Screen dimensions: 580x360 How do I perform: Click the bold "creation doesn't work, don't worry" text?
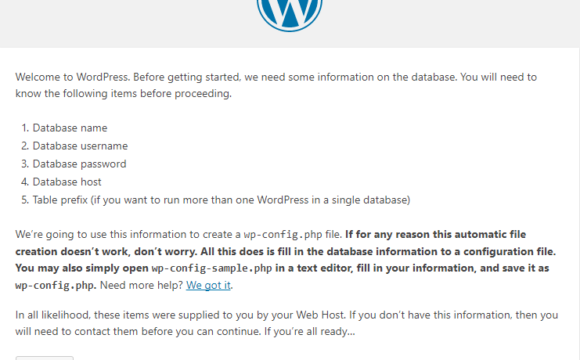tap(105, 252)
